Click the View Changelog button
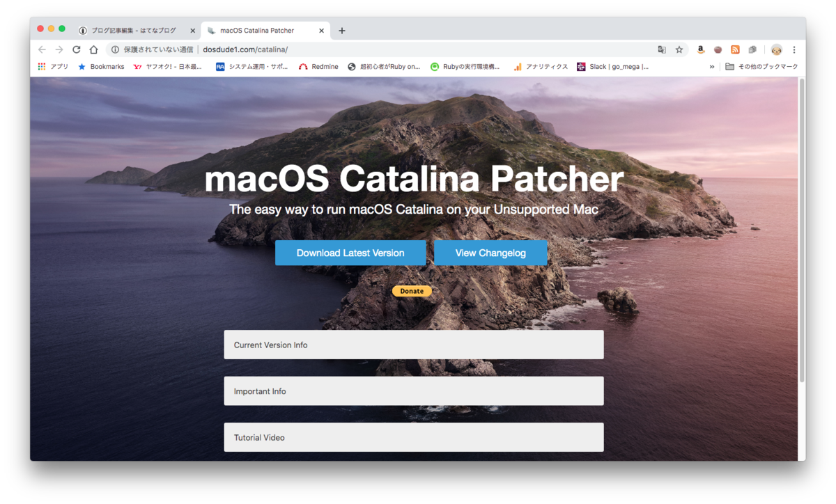This screenshot has width=836, height=504. pyautogui.click(x=490, y=253)
